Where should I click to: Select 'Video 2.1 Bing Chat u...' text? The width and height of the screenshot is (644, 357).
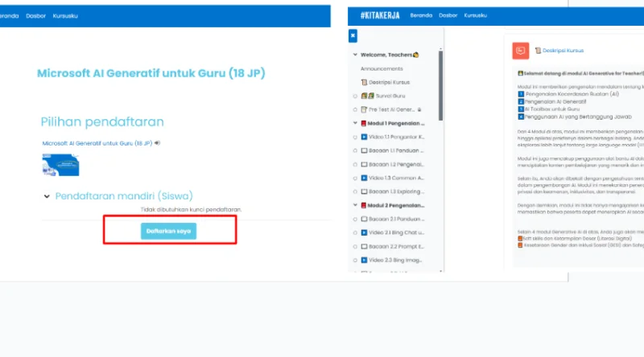click(x=396, y=232)
